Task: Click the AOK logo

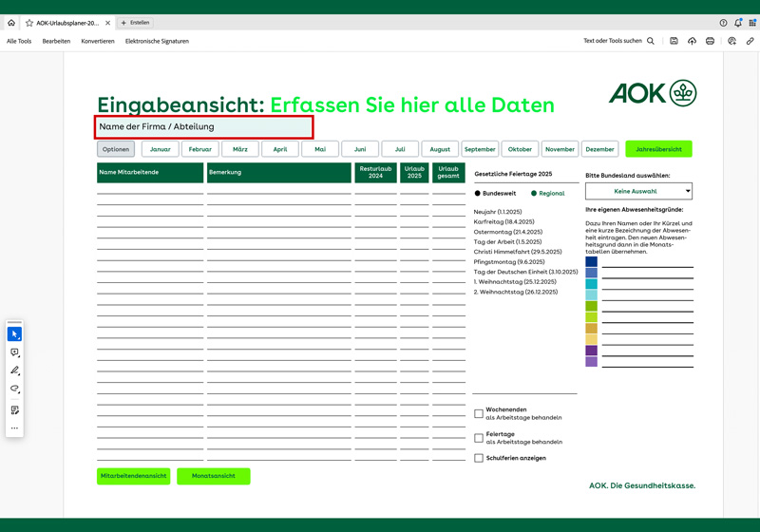Action: [x=653, y=93]
